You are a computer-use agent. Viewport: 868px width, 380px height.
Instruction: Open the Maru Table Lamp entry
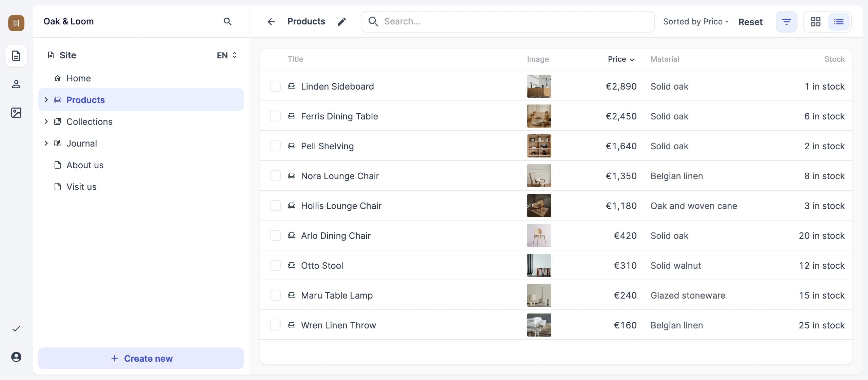coord(337,295)
